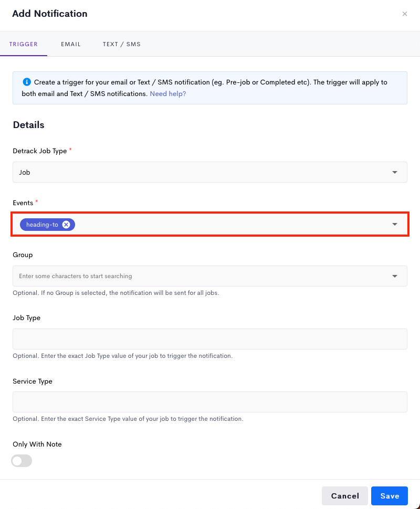The height and width of the screenshot is (509, 420).
Task: Click the Cancel button
Action: point(344,496)
